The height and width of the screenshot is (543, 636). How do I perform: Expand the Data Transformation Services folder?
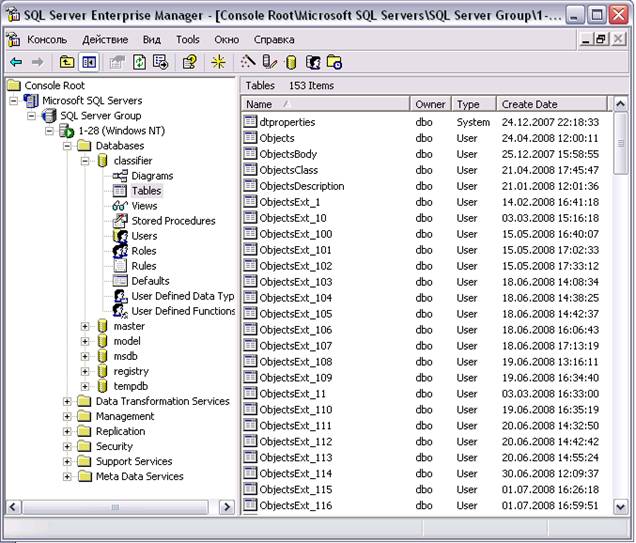[x=67, y=401]
